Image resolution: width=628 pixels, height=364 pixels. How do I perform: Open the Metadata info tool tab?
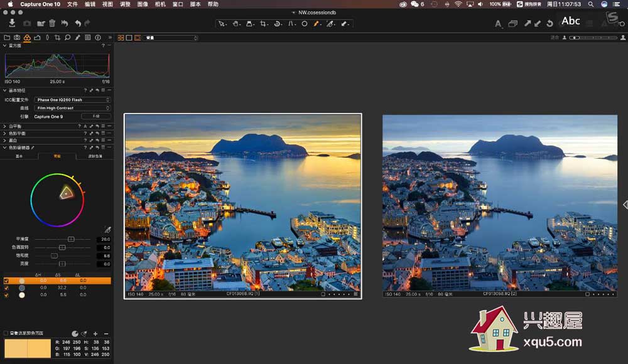[x=98, y=38]
